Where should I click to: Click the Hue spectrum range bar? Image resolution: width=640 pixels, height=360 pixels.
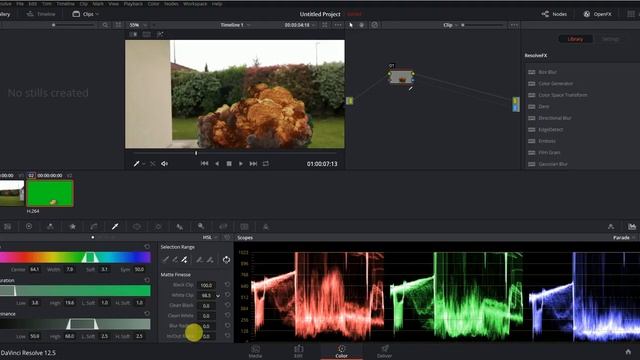tap(75, 257)
